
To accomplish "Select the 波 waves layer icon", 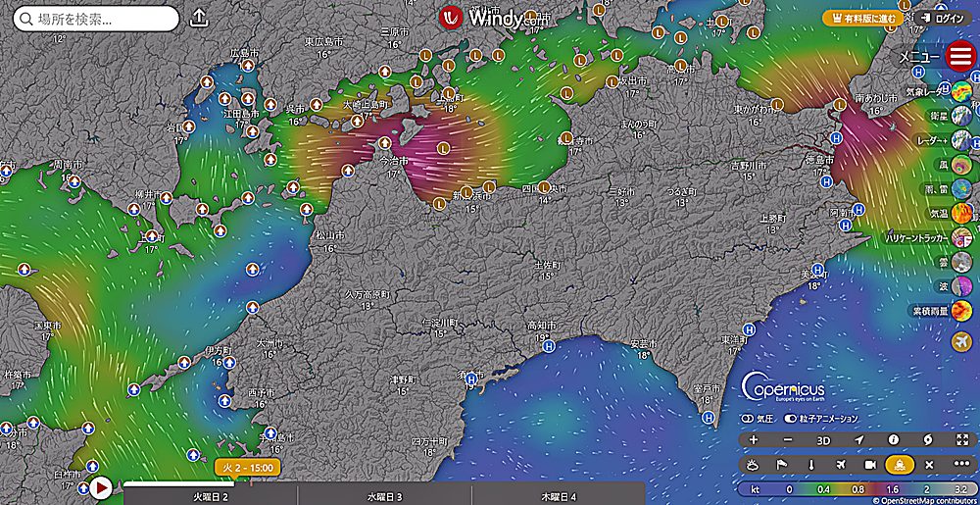I will (961, 286).
